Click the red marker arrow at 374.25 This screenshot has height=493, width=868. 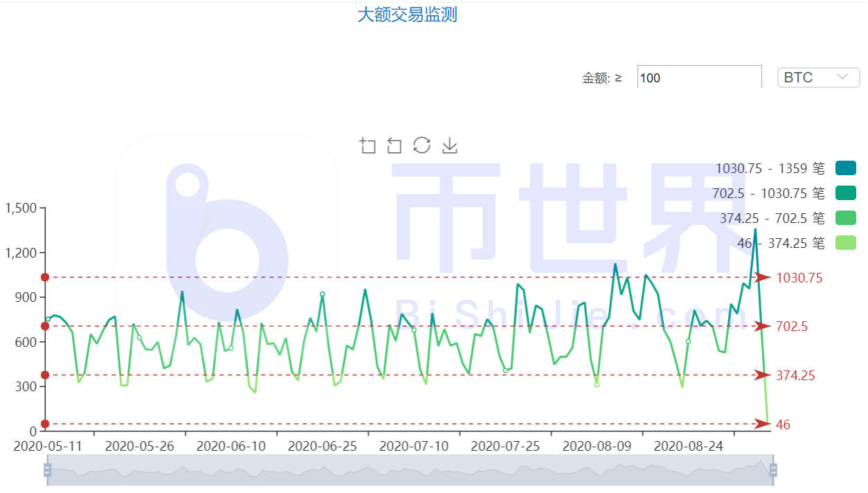pyautogui.click(x=761, y=376)
